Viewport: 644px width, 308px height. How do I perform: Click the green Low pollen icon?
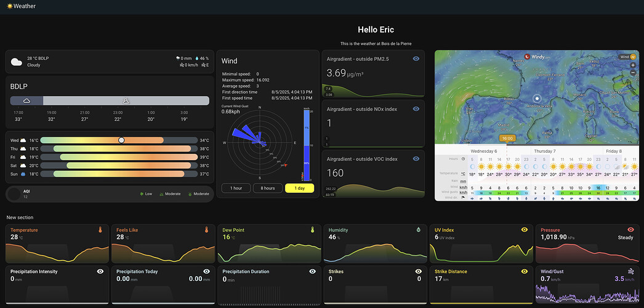[x=142, y=194]
